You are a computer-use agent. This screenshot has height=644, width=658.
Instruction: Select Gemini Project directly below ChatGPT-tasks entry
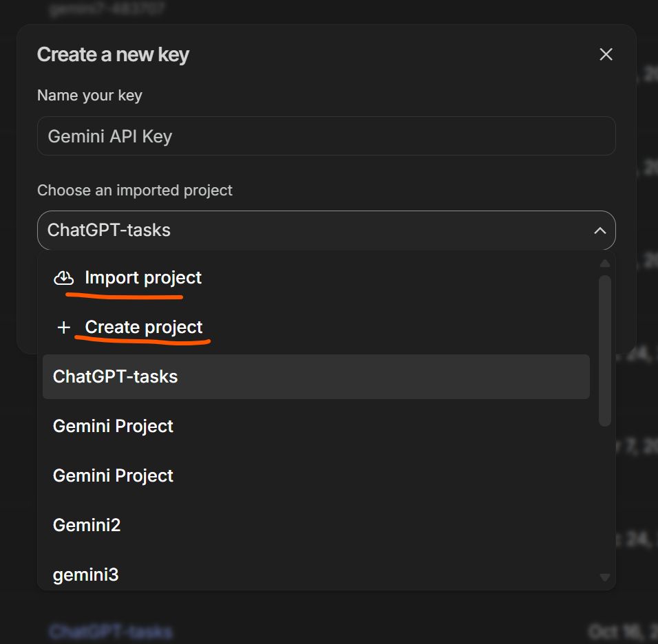(x=114, y=426)
